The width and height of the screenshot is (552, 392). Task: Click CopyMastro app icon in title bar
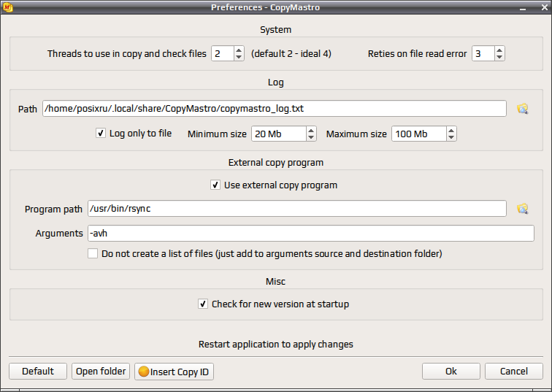(x=8, y=7)
